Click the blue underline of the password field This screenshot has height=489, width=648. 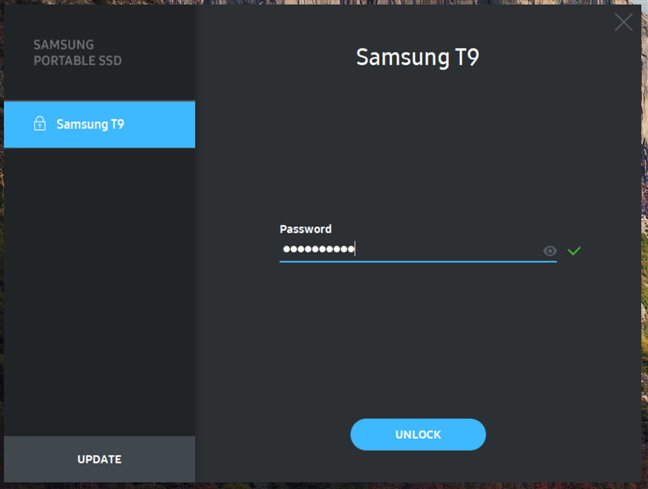pos(418,262)
